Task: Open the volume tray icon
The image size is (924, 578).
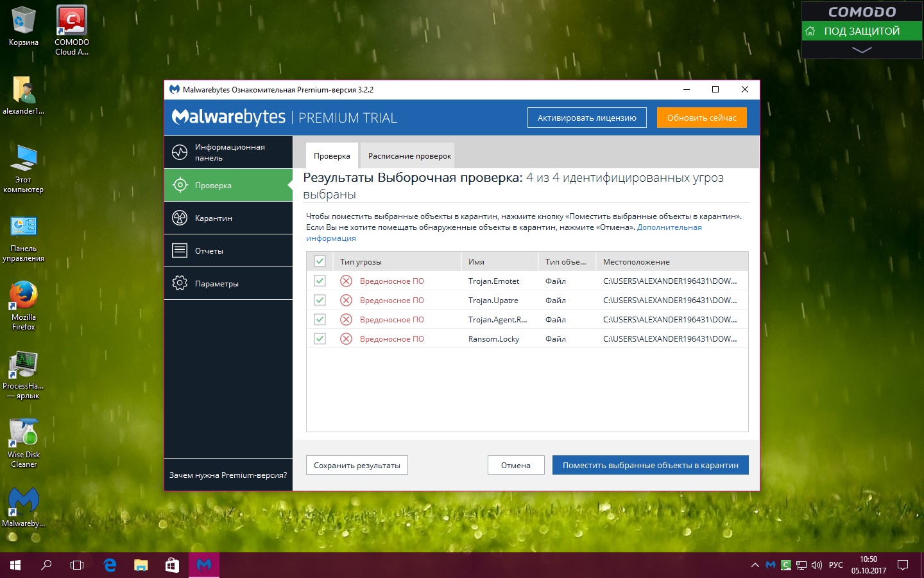Action: [x=817, y=565]
